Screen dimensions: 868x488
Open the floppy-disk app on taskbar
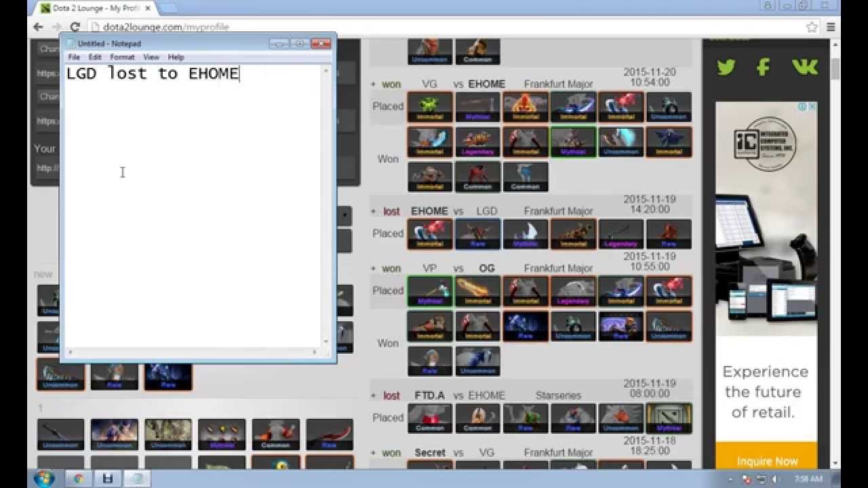(108, 479)
